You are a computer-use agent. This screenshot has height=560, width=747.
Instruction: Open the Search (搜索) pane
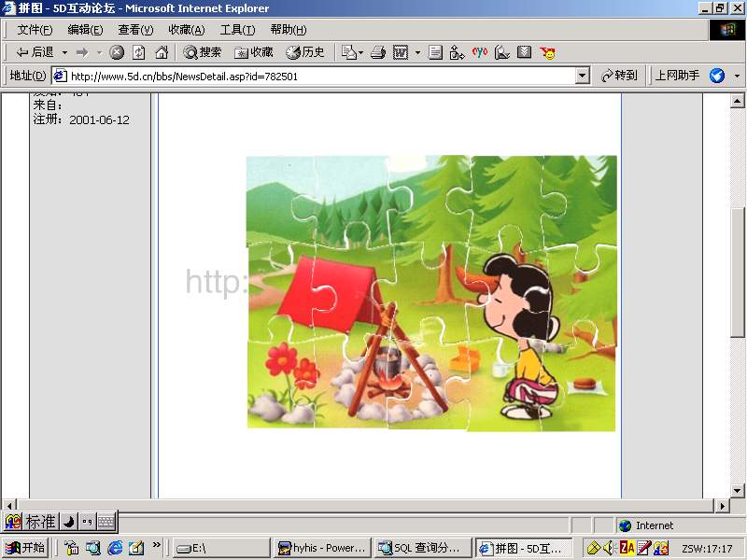coord(202,52)
